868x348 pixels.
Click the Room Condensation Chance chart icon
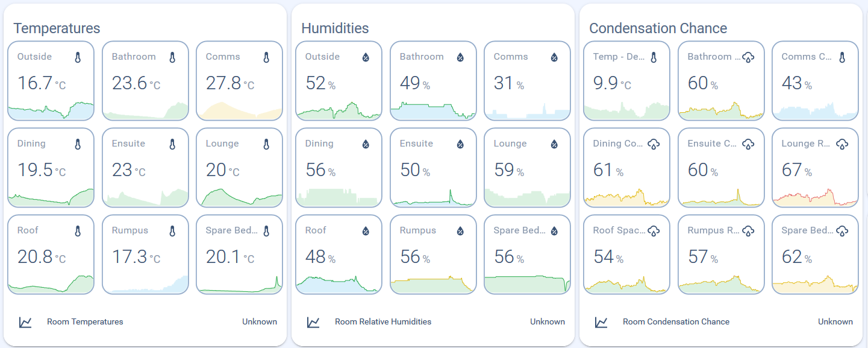point(601,322)
